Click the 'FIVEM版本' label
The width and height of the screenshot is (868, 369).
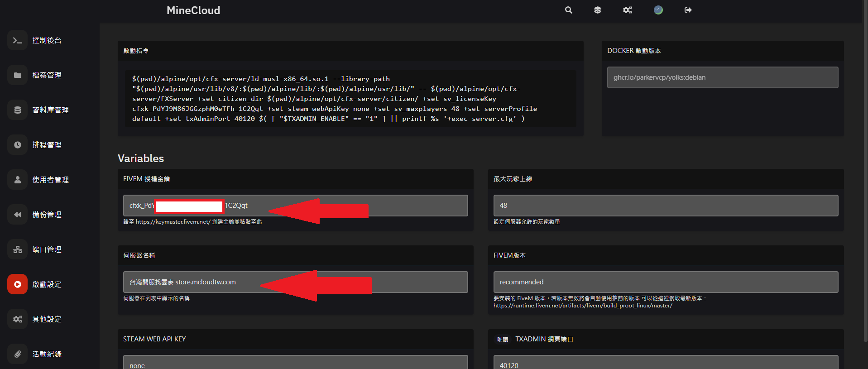tap(509, 255)
